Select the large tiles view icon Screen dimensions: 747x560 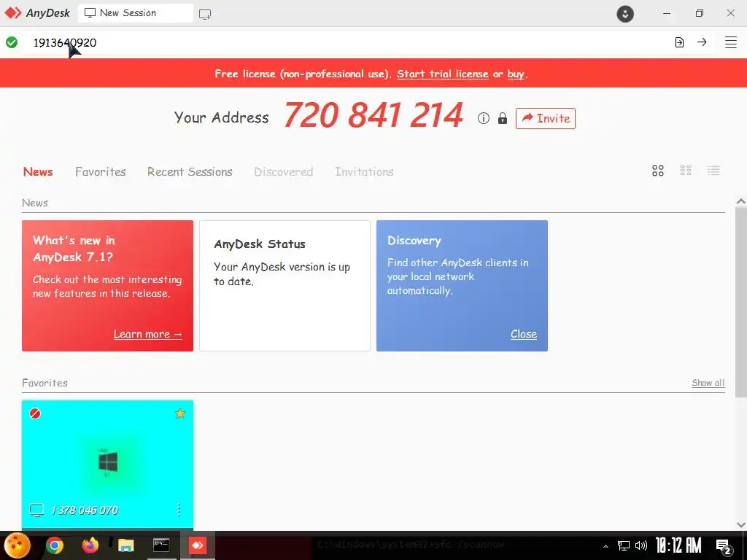(x=658, y=171)
